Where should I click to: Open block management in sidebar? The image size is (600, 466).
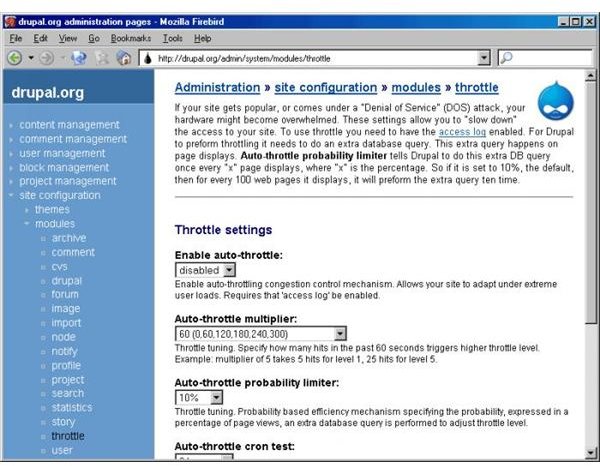click(x=64, y=167)
